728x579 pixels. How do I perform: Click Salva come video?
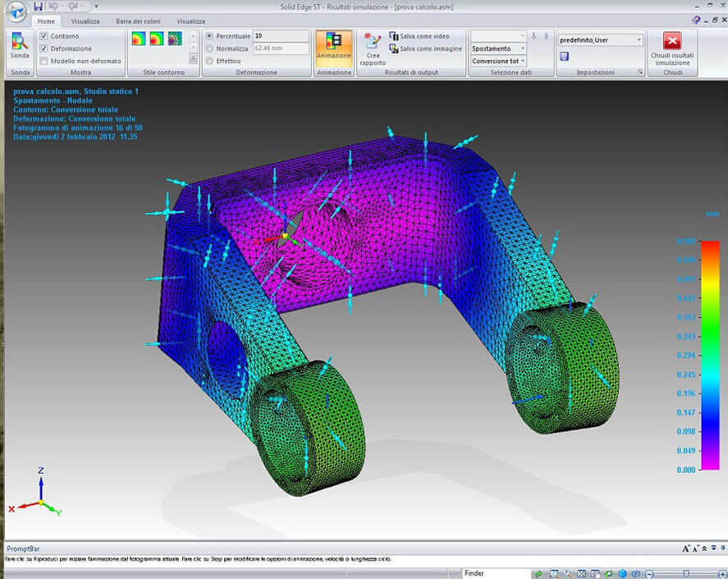click(x=419, y=36)
